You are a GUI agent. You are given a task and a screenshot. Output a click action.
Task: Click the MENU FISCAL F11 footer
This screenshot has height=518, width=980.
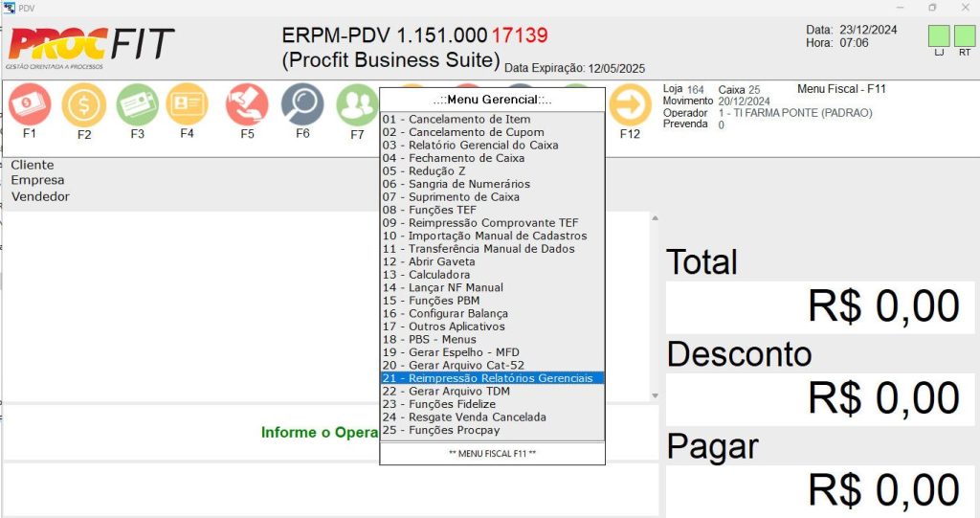click(493, 454)
